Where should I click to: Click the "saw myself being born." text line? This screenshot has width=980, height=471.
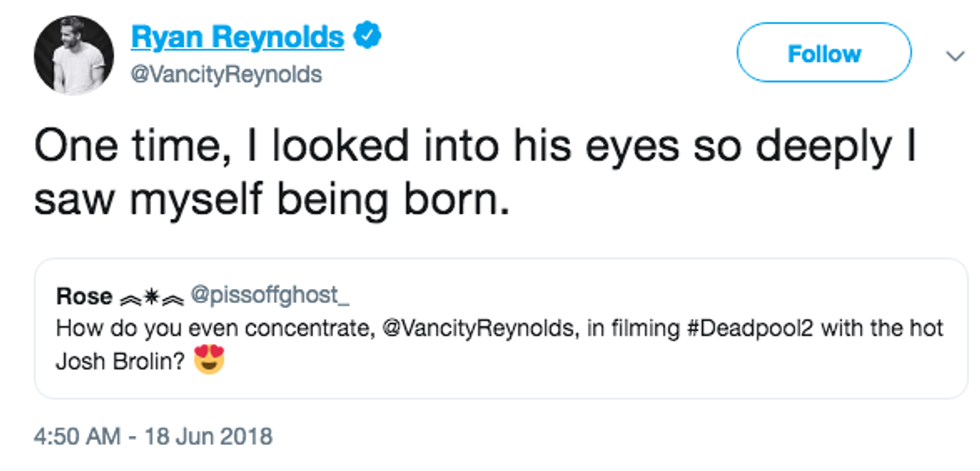[x=272, y=201]
